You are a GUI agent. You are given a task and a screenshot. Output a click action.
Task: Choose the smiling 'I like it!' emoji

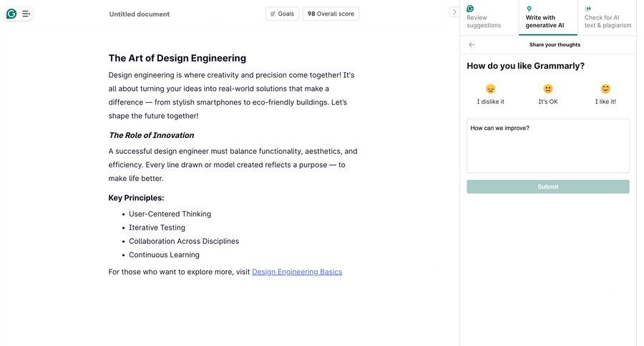(x=605, y=89)
